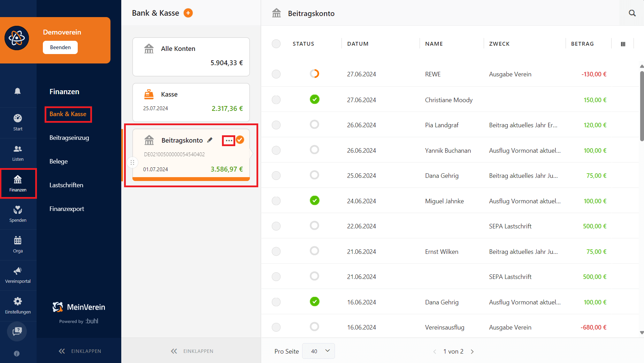
Task: Select the Vereinsausflug row checkbox
Action: (x=276, y=327)
